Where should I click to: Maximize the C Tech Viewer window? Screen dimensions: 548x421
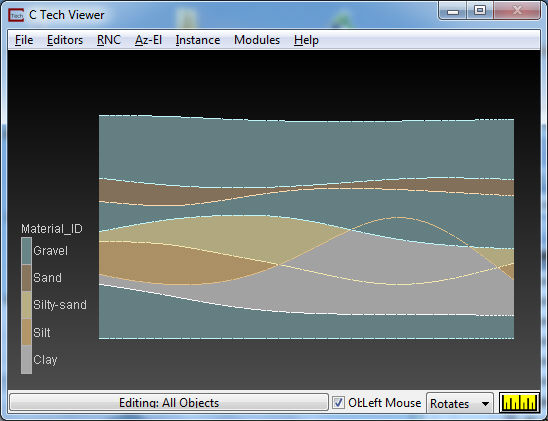click(480, 10)
